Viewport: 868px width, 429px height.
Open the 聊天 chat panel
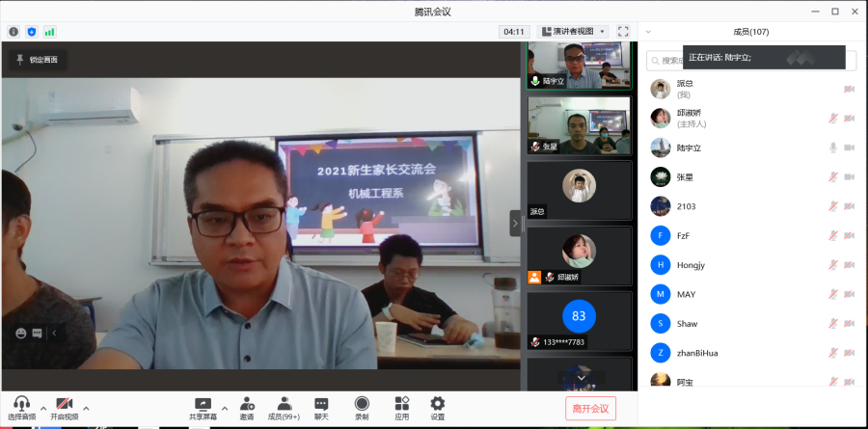321,404
